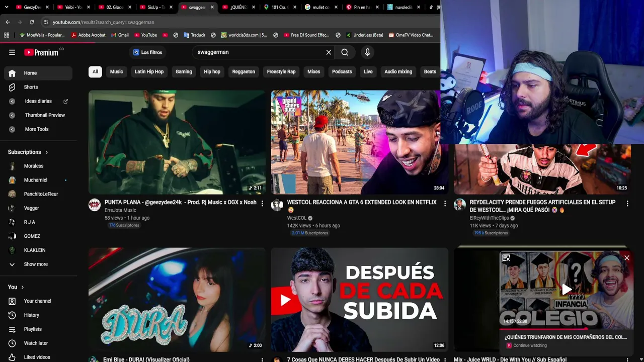Open the Traducir bookmark

click(x=194, y=35)
